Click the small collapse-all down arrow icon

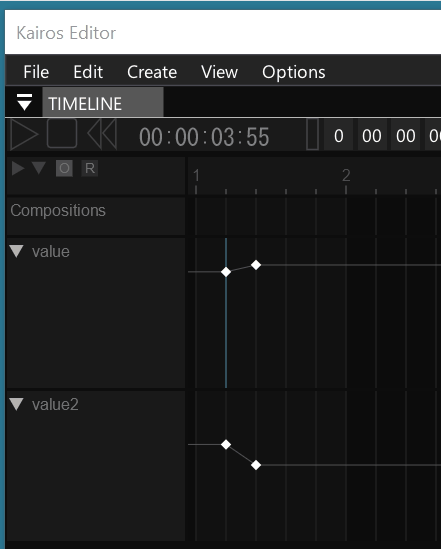[x=39, y=168]
